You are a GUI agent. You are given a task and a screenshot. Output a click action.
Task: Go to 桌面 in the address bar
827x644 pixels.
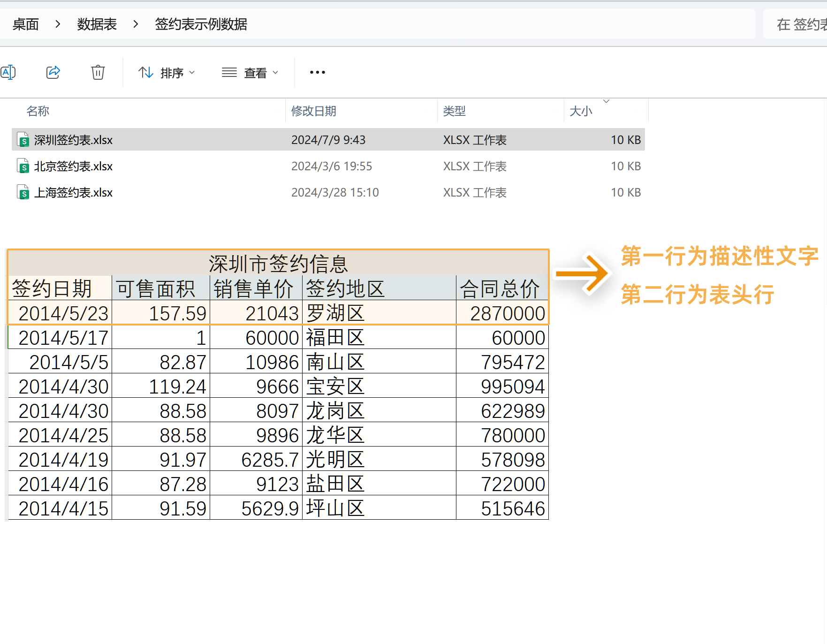coord(26,24)
